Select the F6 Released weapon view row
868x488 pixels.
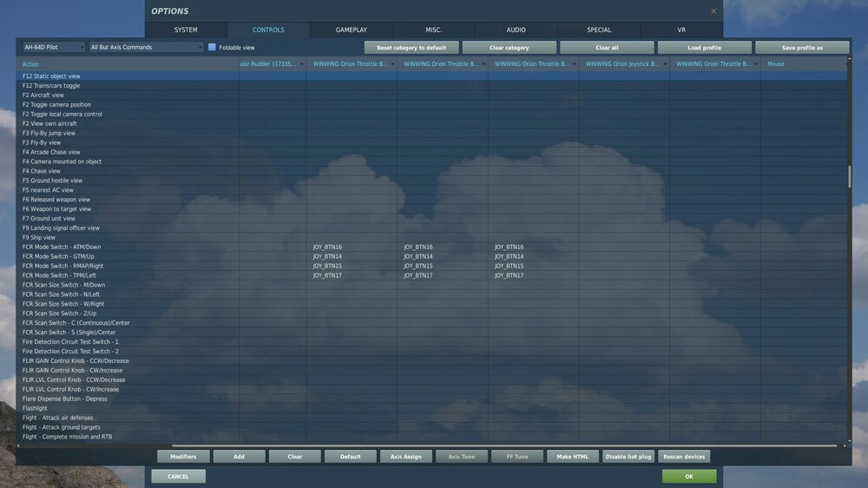pyautogui.click(x=431, y=200)
